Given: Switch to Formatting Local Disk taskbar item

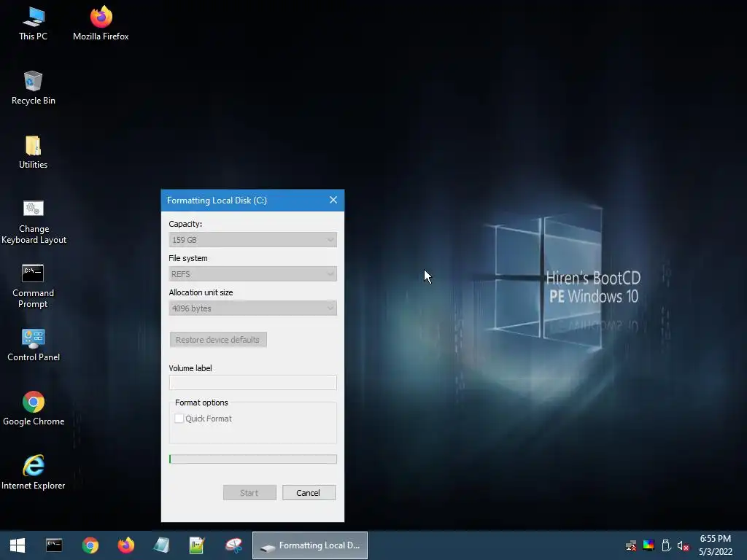Looking at the screenshot, I should coord(309,545).
